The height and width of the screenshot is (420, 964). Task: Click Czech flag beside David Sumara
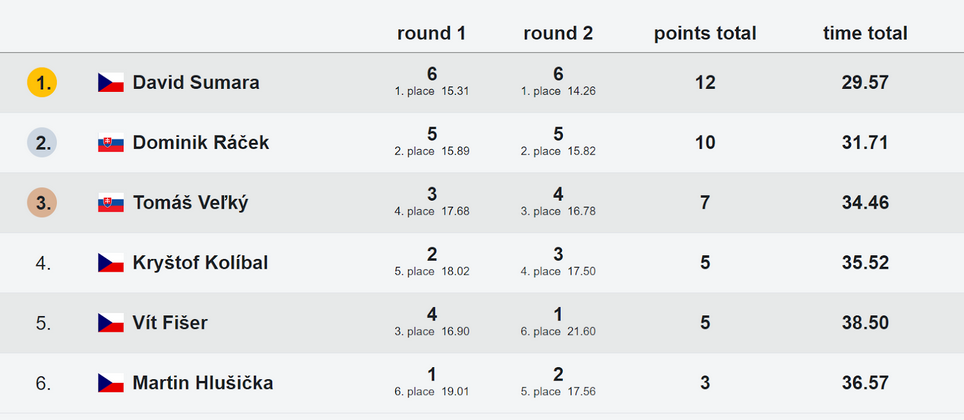[x=111, y=82]
